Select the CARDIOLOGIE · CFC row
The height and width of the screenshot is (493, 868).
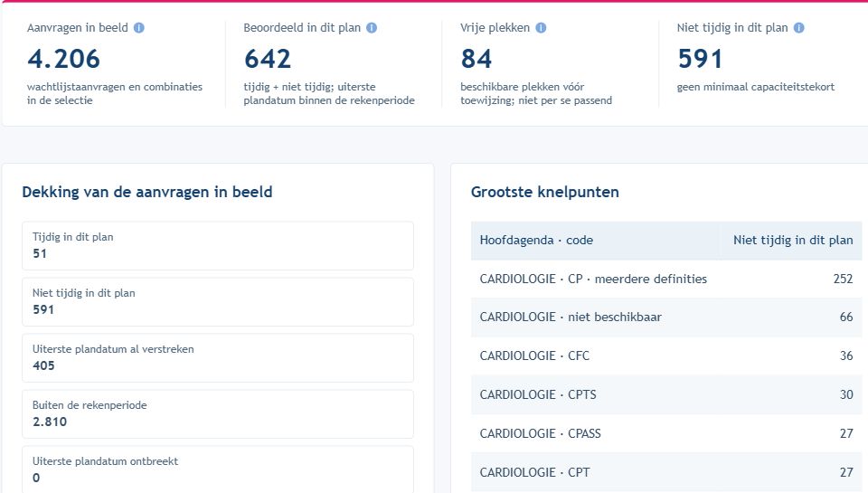666,356
